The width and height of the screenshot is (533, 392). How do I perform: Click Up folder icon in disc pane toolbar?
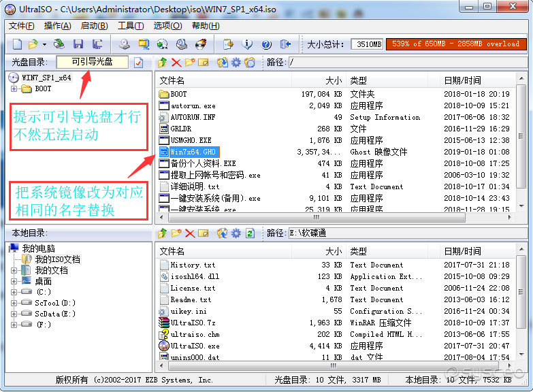coord(163,63)
